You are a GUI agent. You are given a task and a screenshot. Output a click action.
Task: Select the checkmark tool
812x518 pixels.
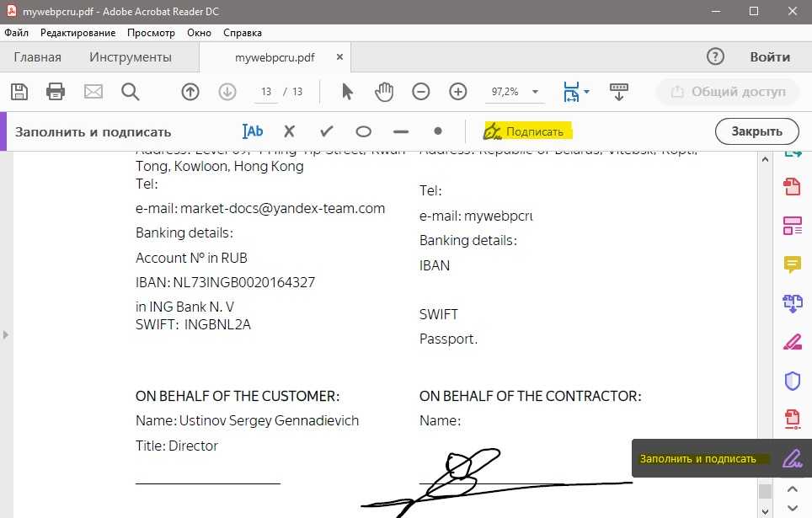(327, 131)
